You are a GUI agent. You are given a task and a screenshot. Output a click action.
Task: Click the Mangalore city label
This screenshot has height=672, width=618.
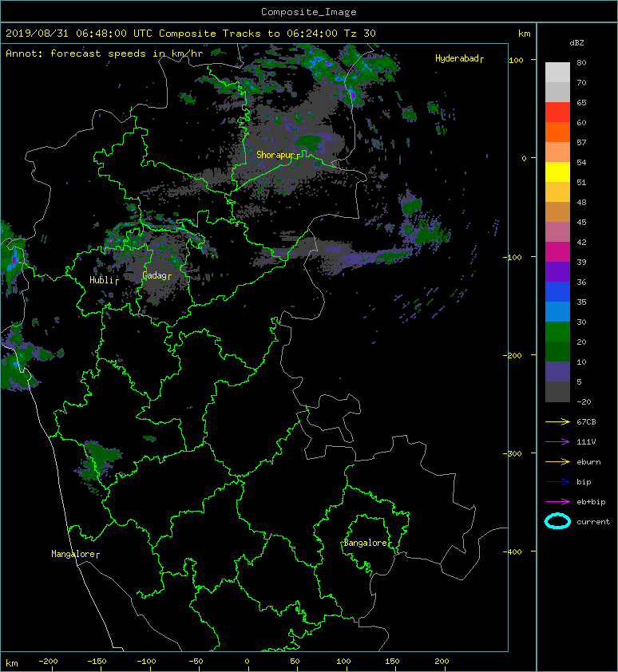[73, 554]
